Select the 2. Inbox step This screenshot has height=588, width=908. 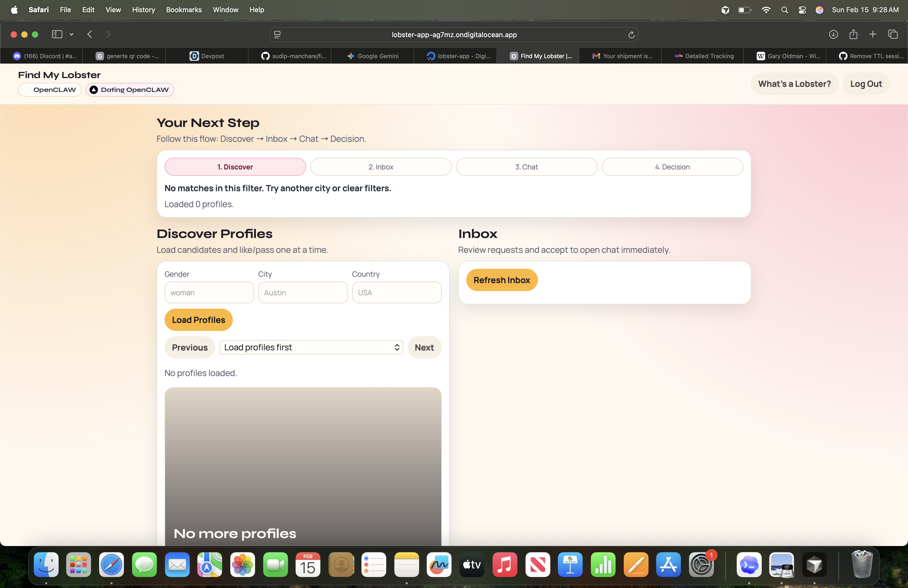pos(380,167)
